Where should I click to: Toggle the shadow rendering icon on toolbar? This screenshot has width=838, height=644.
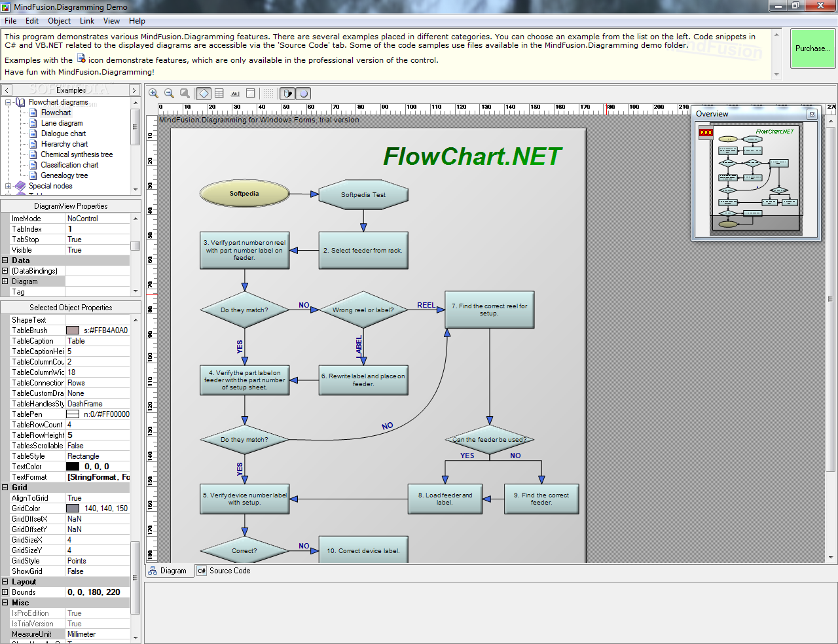click(x=287, y=93)
